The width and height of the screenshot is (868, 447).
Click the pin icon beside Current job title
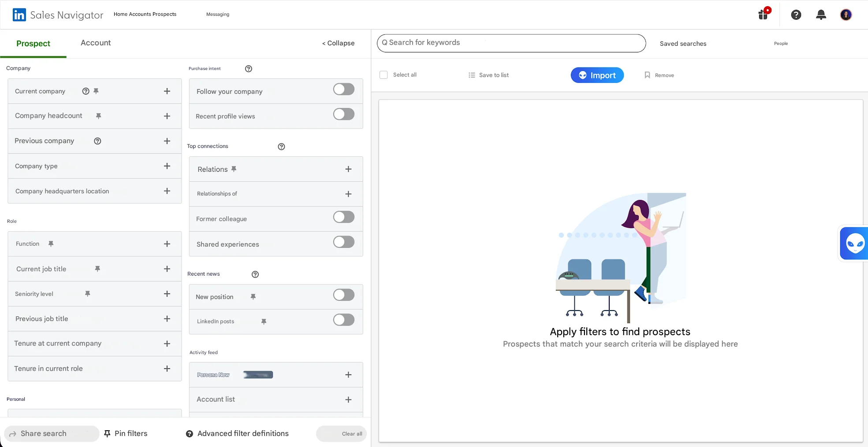pos(98,269)
